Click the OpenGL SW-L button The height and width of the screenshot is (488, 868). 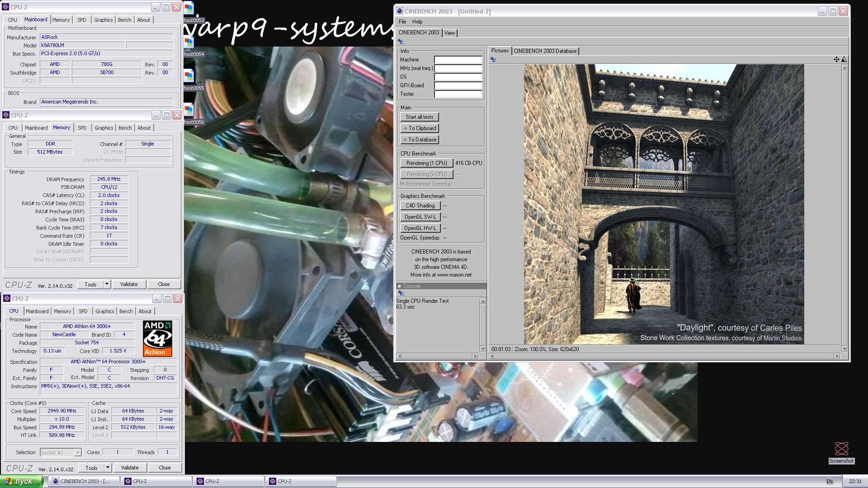(x=420, y=217)
